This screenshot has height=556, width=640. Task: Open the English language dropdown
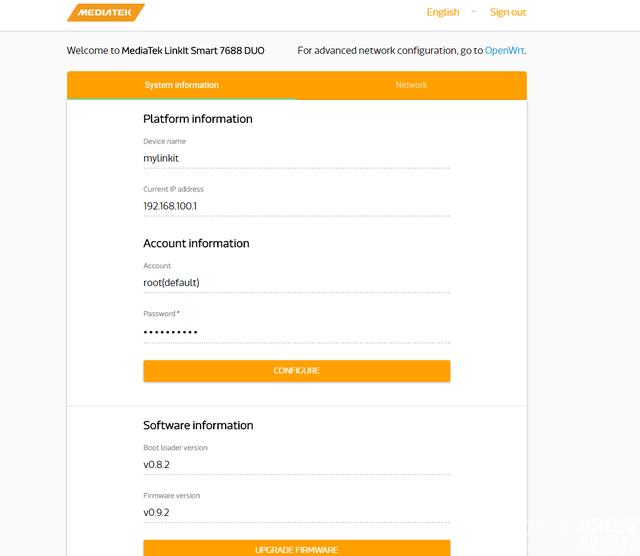(443, 12)
